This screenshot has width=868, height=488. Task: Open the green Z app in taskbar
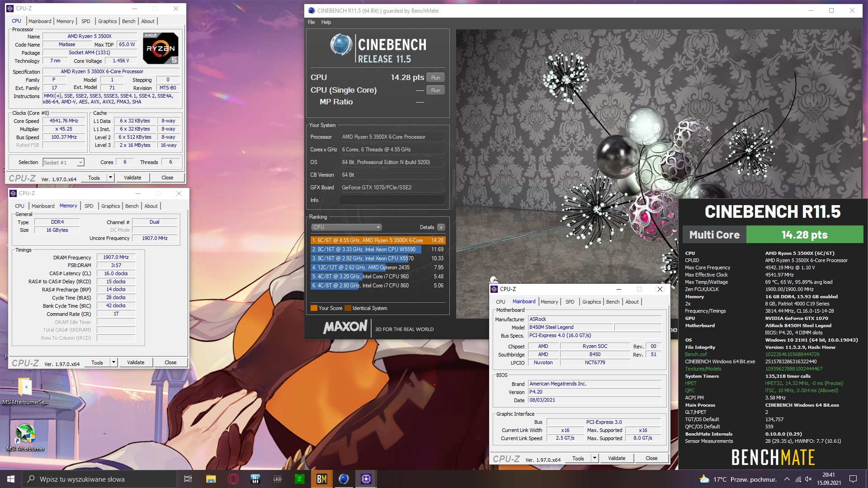[300, 479]
